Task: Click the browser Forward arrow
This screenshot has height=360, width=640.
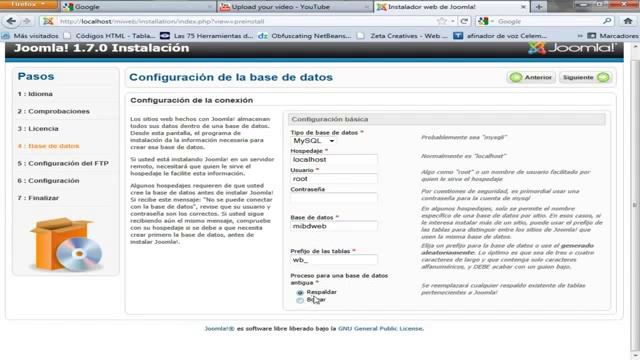Action: pyautogui.click(x=27, y=21)
